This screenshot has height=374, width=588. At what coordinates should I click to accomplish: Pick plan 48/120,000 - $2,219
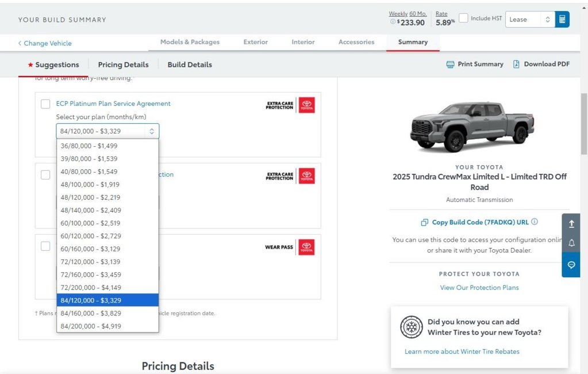107,197
